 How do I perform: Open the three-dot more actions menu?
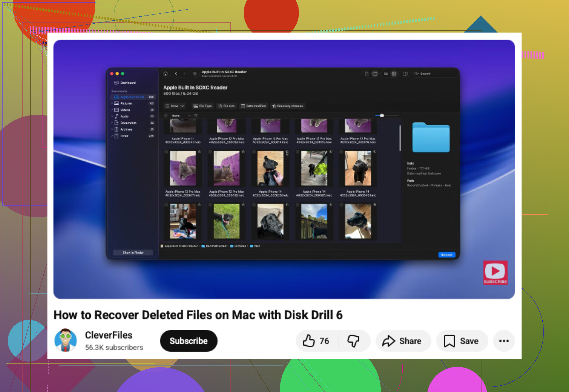pos(504,341)
